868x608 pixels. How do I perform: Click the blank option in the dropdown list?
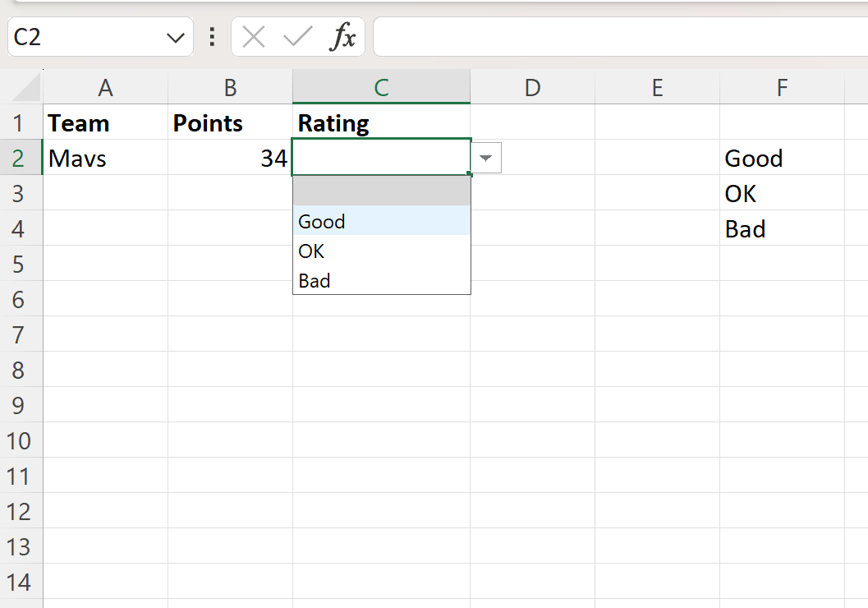point(382,191)
